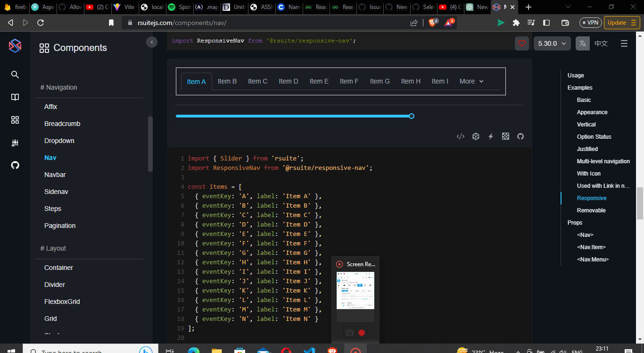Open the guide book icon in the sidebar
This screenshot has height=353, width=644.
15,97
